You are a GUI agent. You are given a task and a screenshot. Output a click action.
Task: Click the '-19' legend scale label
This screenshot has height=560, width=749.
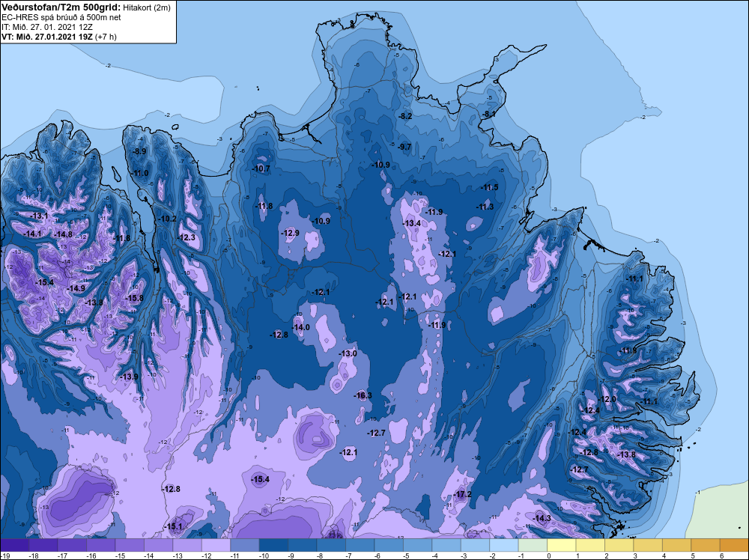tap(4, 556)
